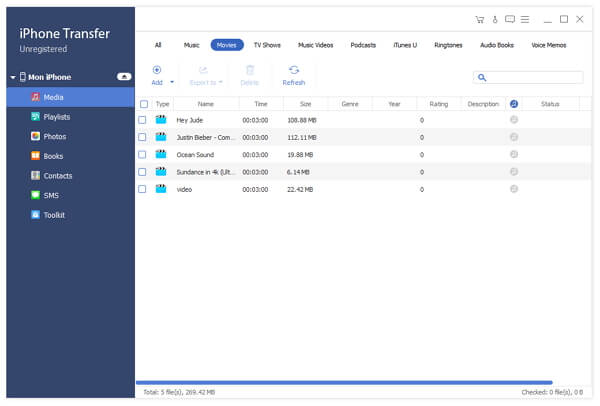Screen dimensions: 600x406
Task: Click the grey status circle for Justin Bieber
Action: [514, 137]
